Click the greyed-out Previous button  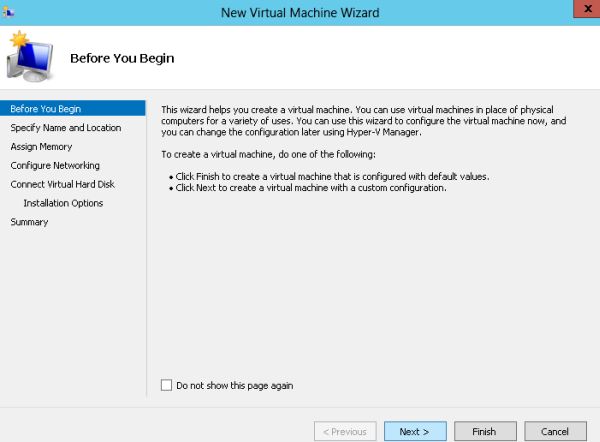[345, 431]
